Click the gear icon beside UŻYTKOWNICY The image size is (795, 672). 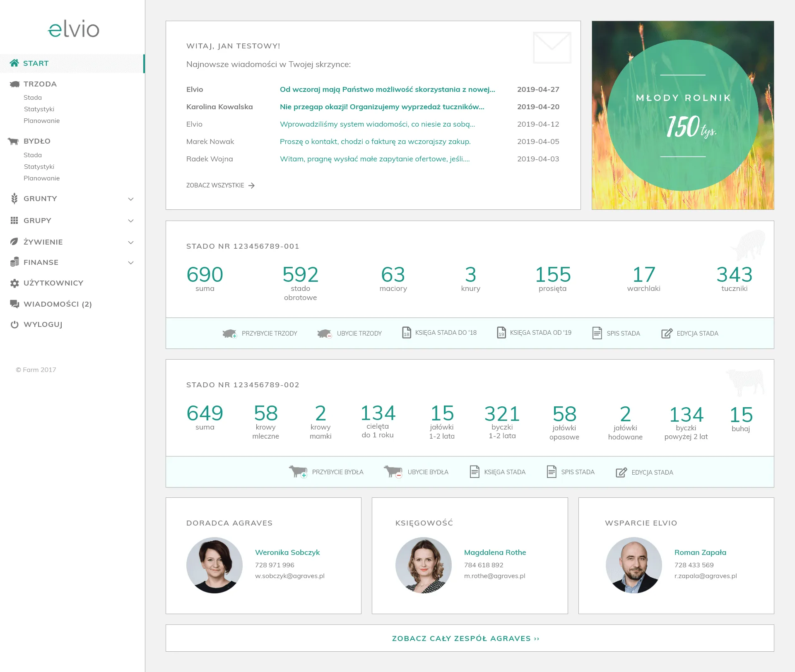14,283
